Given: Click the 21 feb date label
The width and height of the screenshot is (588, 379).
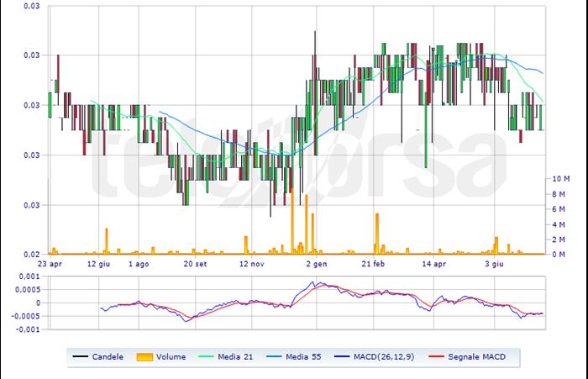Looking at the screenshot, I should [373, 264].
